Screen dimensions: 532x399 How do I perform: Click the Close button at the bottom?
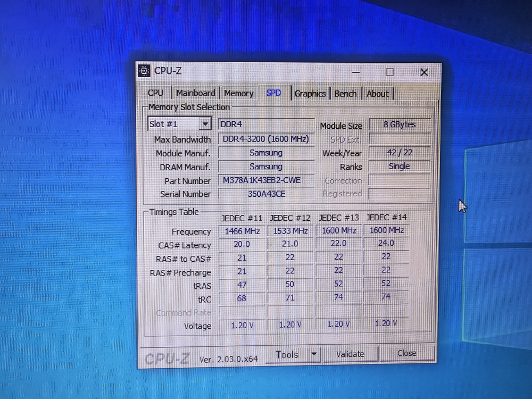(x=406, y=353)
